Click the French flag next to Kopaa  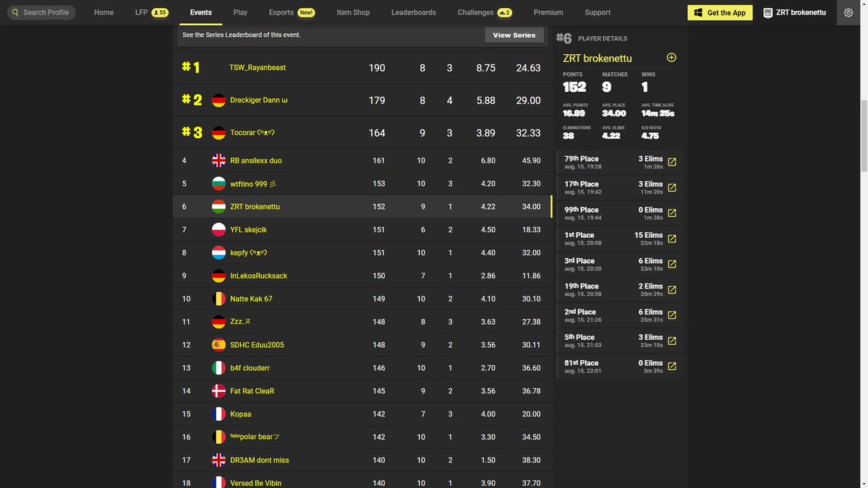(x=218, y=414)
